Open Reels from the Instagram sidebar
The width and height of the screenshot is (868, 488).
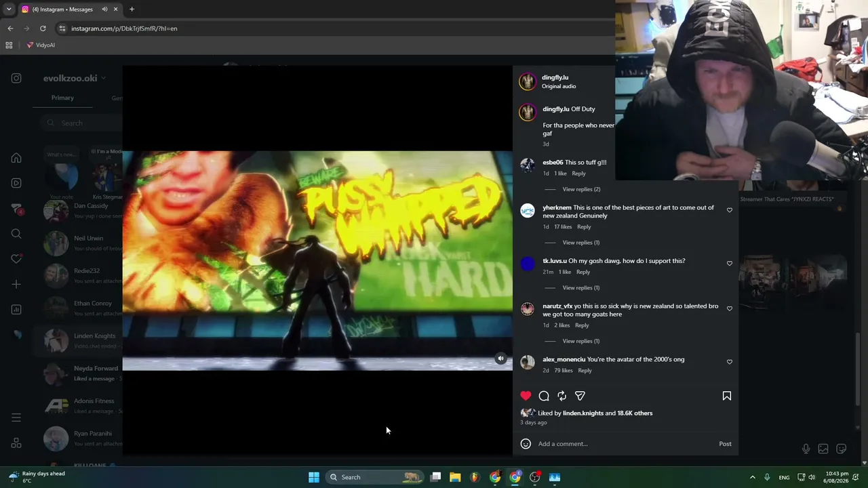click(x=16, y=183)
